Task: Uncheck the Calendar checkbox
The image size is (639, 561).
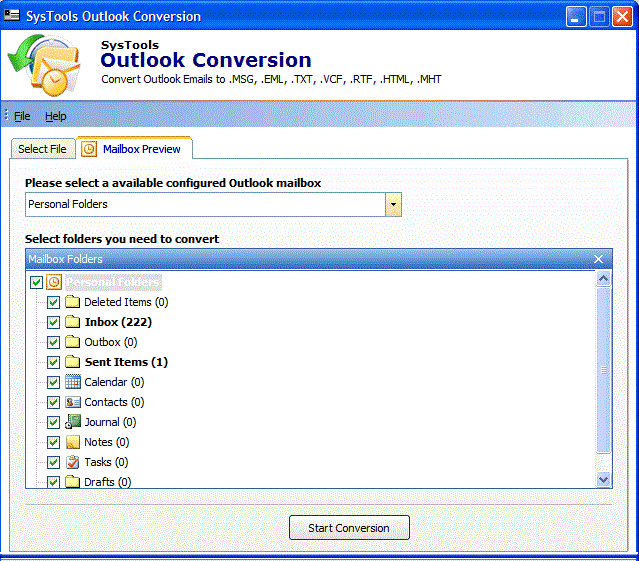Action: [53, 382]
